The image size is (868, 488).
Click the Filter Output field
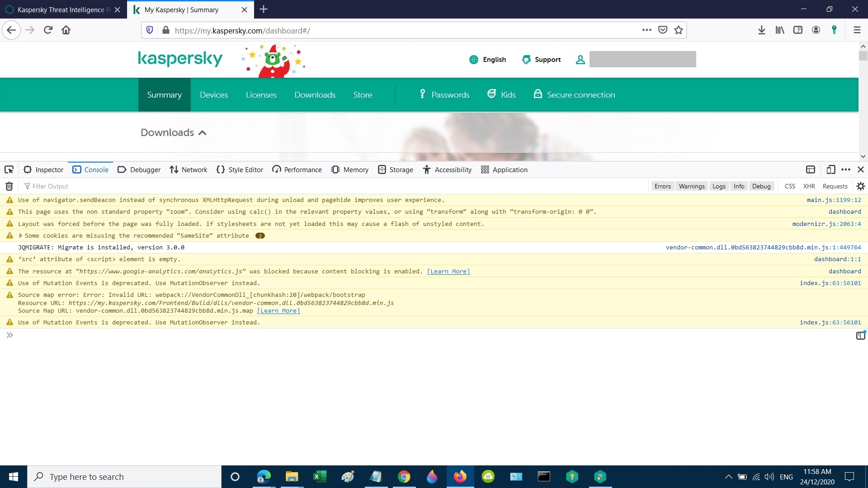coord(335,186)
